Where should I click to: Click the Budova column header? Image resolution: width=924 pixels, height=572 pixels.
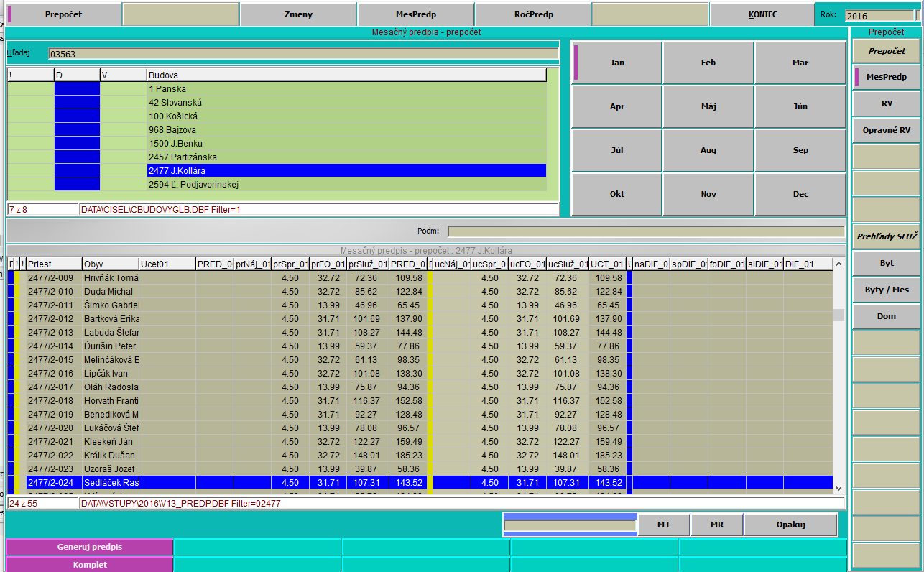click(x=346, y=75)
